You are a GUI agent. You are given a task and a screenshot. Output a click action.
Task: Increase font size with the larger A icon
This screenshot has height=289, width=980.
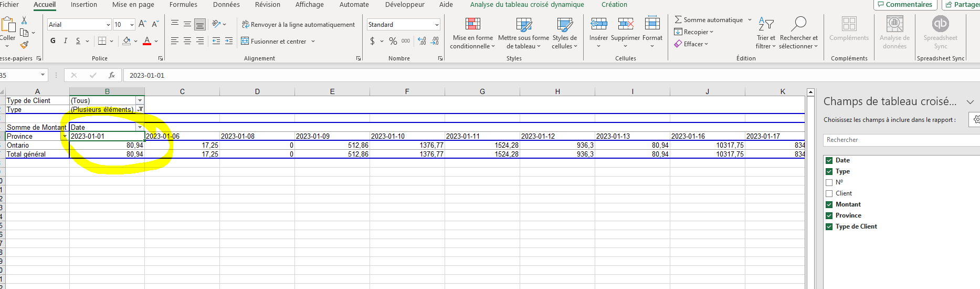(142, 24)
